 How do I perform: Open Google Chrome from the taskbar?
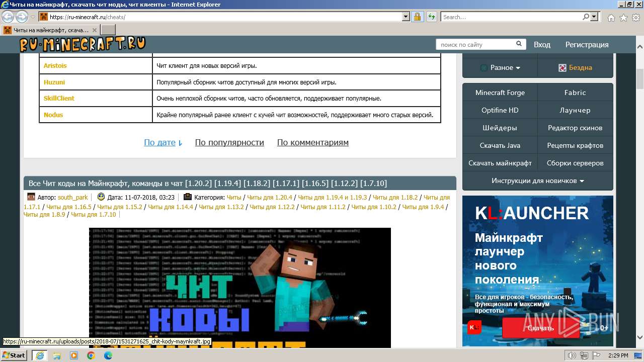91,355
